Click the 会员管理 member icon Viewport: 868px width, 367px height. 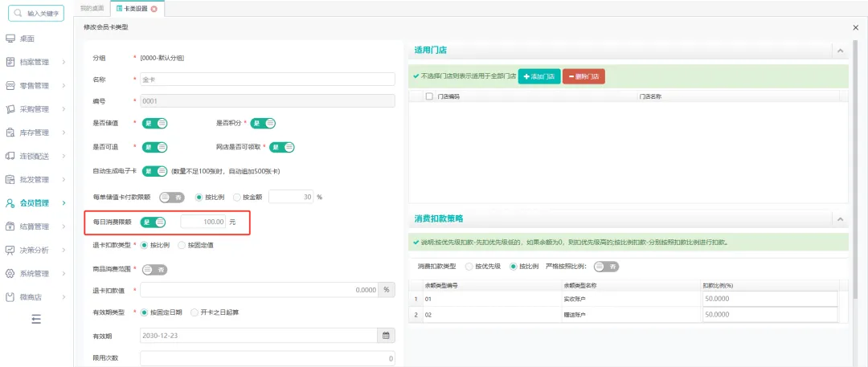coord(10,203)
